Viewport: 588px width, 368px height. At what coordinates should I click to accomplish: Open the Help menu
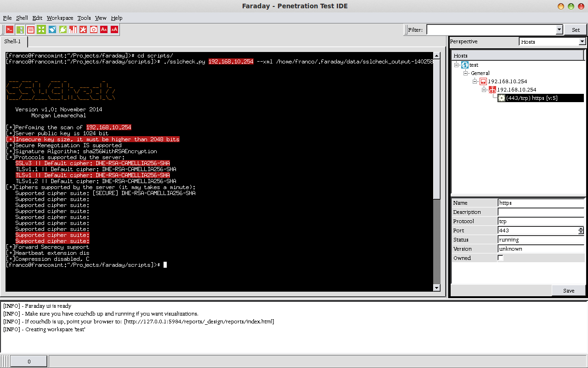[x=117, y=18]
